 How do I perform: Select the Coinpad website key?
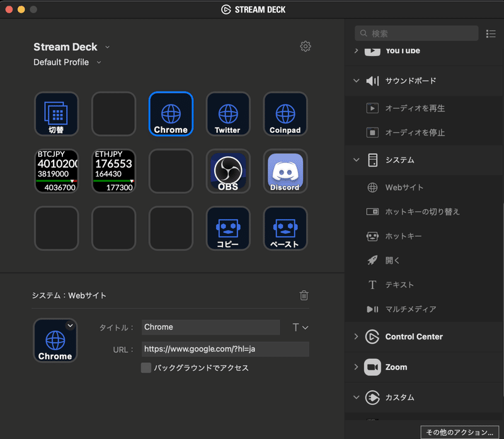285,114
